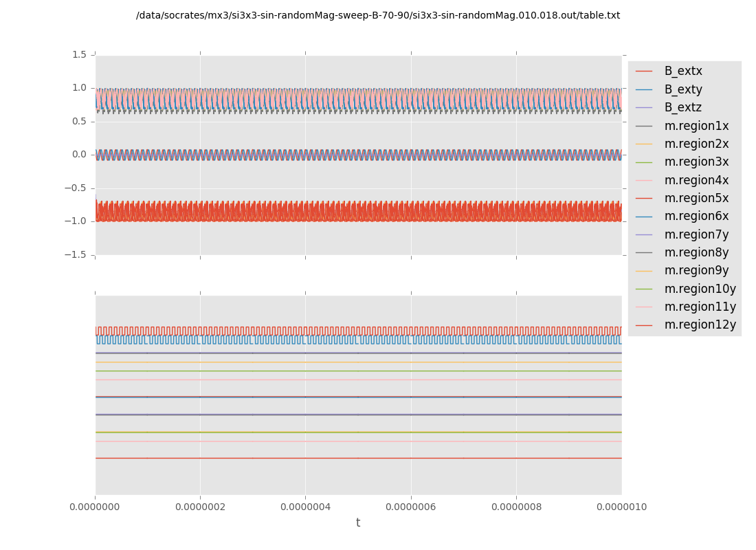The image size is (756, 550).
Task: Click the m.region5x legend label
Action: point(696,199)
